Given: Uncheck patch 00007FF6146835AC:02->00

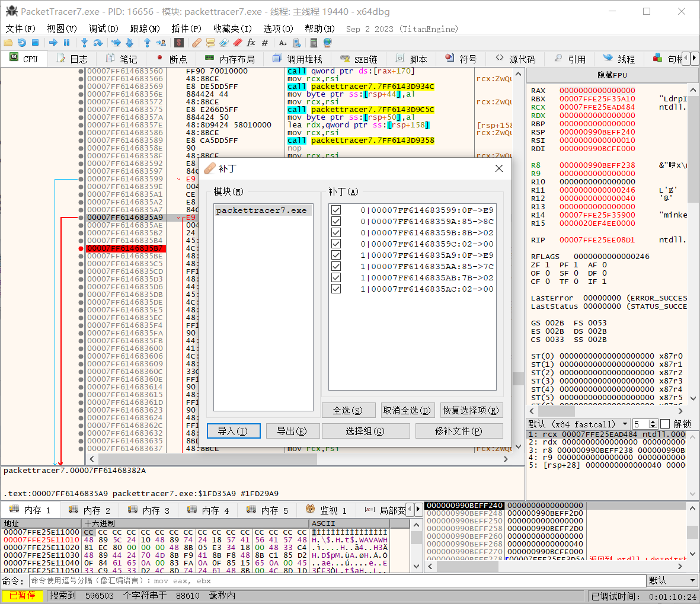Looking at the screenshot, I should [x=336, y=289].
